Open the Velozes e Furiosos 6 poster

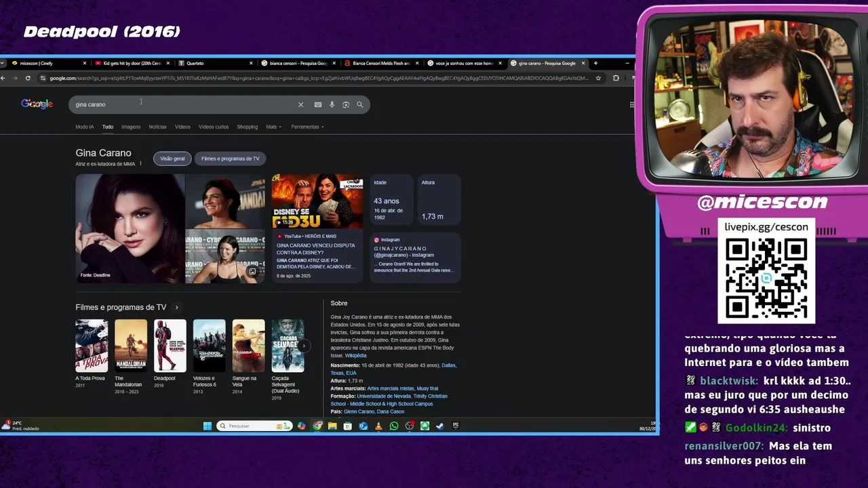click(209, 346)
